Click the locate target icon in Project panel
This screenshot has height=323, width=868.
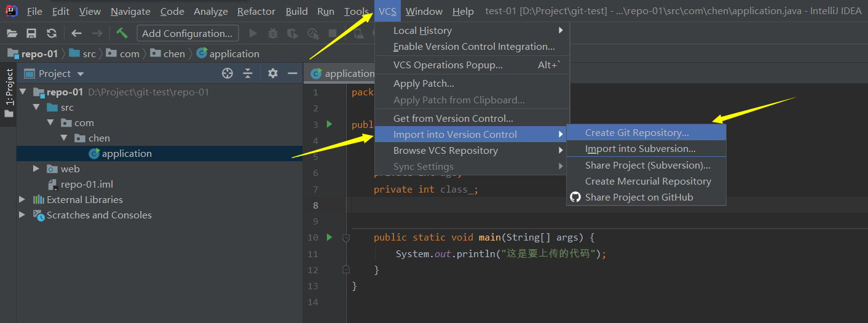tap(227, 73)
